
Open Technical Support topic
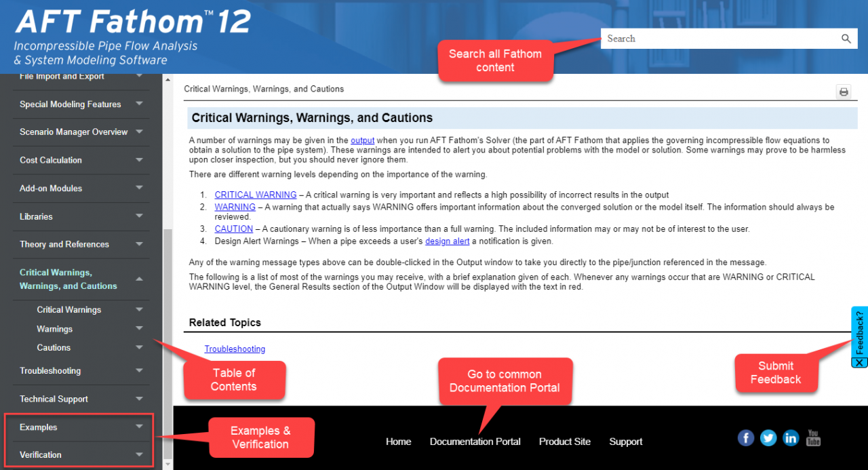(54, 399)
